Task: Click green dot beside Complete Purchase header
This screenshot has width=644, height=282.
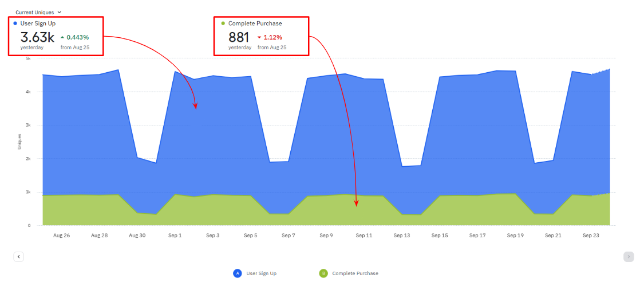Action: tap(223, 23)
